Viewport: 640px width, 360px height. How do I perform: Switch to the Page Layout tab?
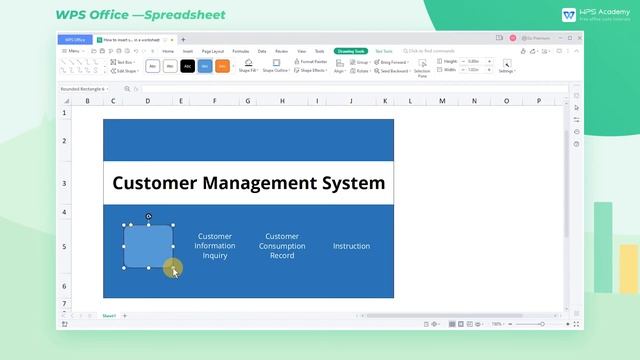(213, 51)
